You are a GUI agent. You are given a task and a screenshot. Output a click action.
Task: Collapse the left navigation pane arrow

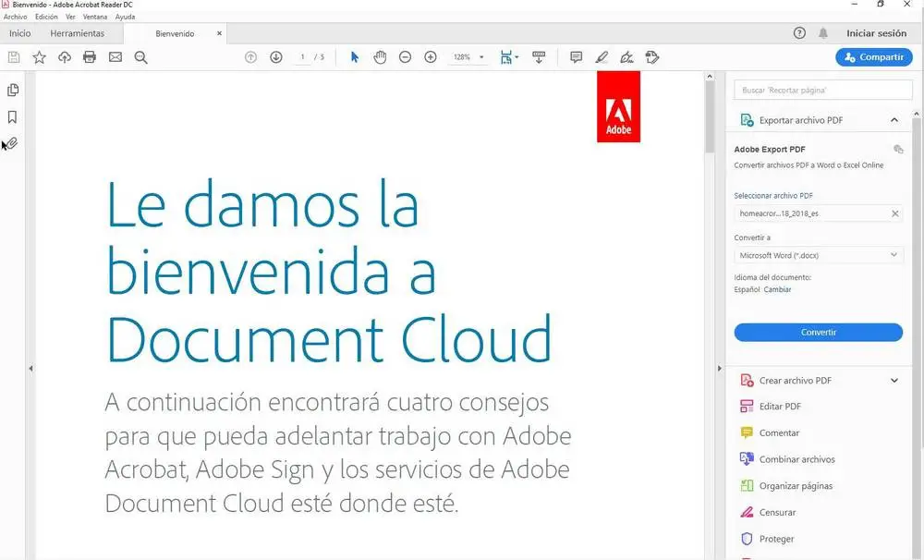coord(30,369)
